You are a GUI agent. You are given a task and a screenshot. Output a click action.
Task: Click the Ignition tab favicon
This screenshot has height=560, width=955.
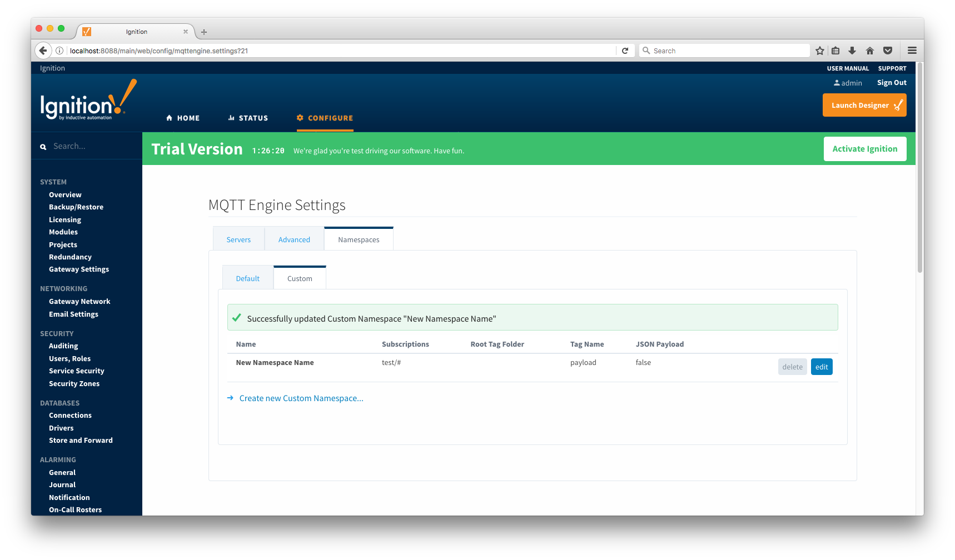(87, 32)
